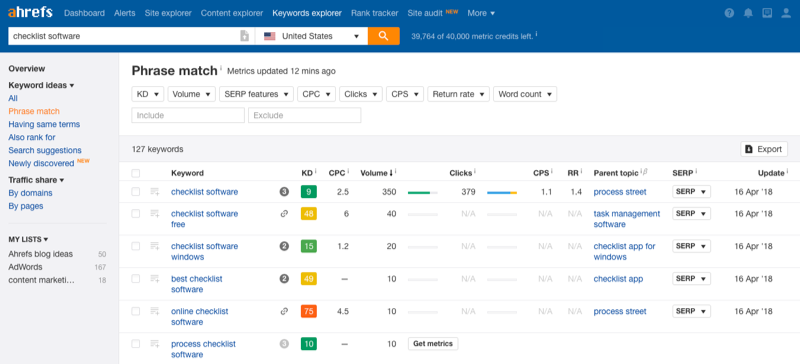Open Site explorer in top navigation

[168, 13]
